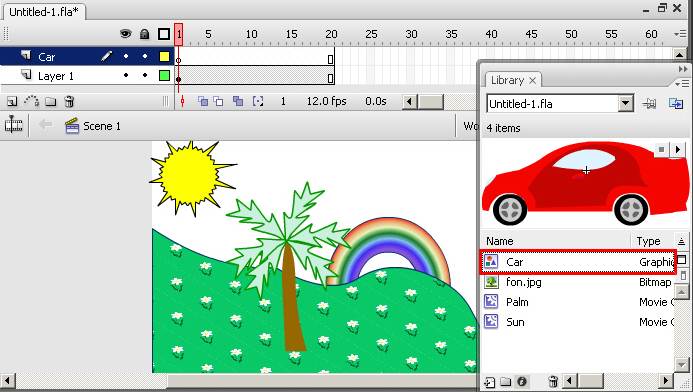Click the Scene 1 clapperboard icon
The height and width of the screenshot is (392, 693).
(x=72, y=126)
